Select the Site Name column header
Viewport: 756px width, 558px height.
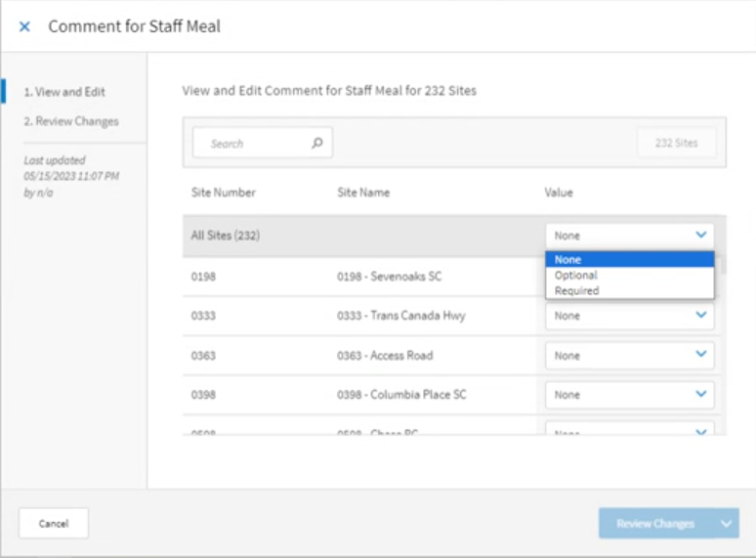click(x=363, y=193)
